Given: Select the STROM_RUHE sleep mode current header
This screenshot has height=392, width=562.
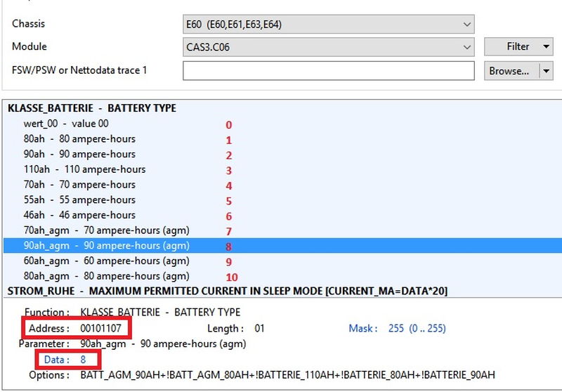Looking at the screenshot, I should 227,291.
